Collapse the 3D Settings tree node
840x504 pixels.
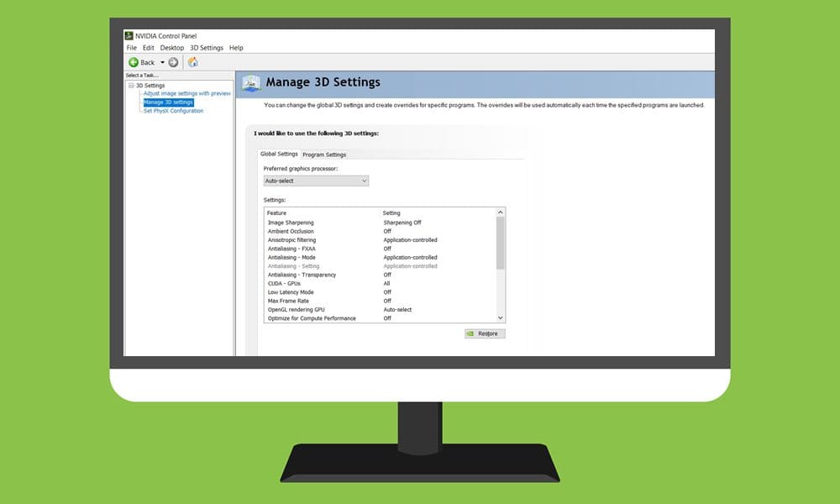[131, 85]
